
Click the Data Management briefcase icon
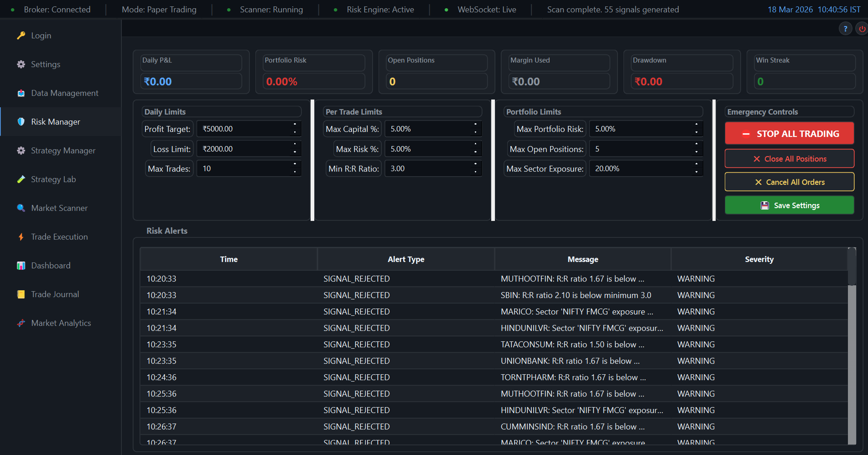(21, 93)
